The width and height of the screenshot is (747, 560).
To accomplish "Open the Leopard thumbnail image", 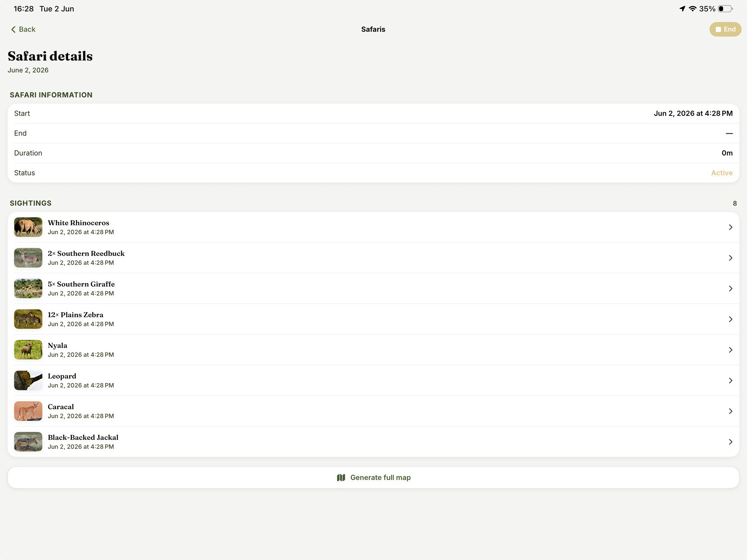I will coord(28,380).
